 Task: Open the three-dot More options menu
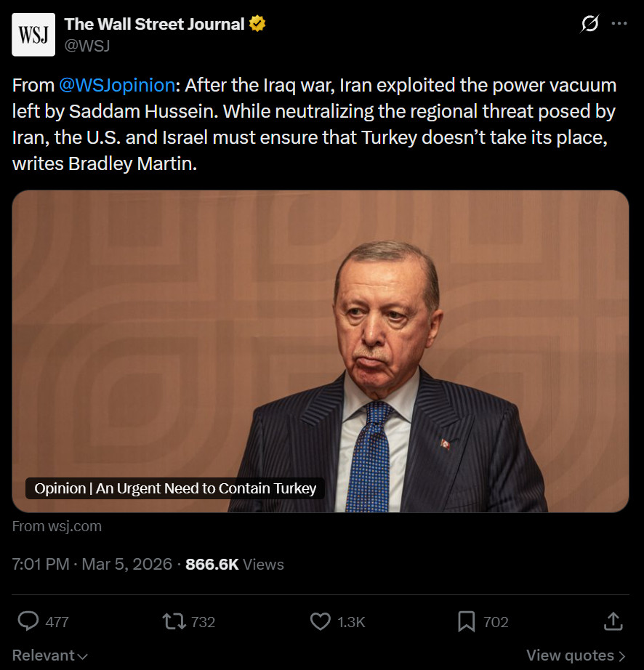pyautogui.click(x=619, y=24)
